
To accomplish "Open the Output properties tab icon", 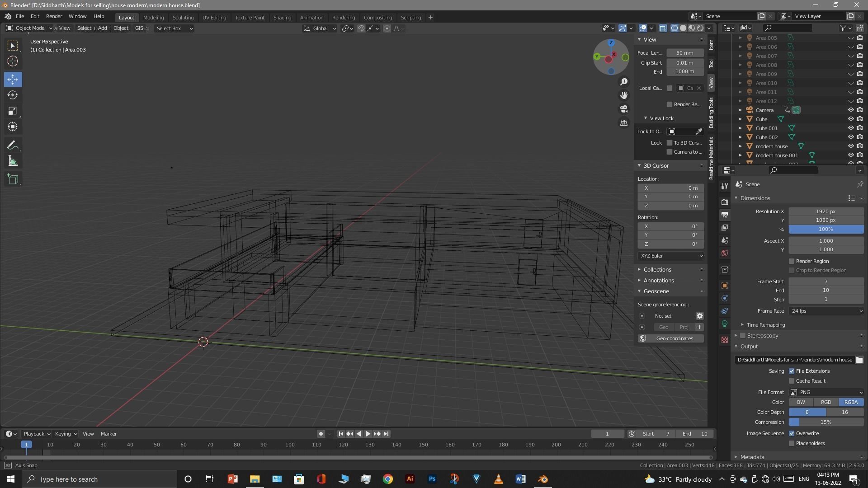I will click(725, 215).
